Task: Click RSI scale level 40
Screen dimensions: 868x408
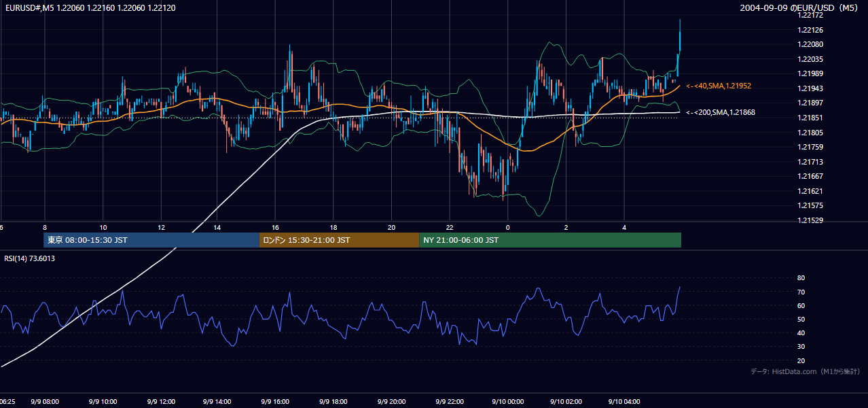Action: tap(801, 333)
